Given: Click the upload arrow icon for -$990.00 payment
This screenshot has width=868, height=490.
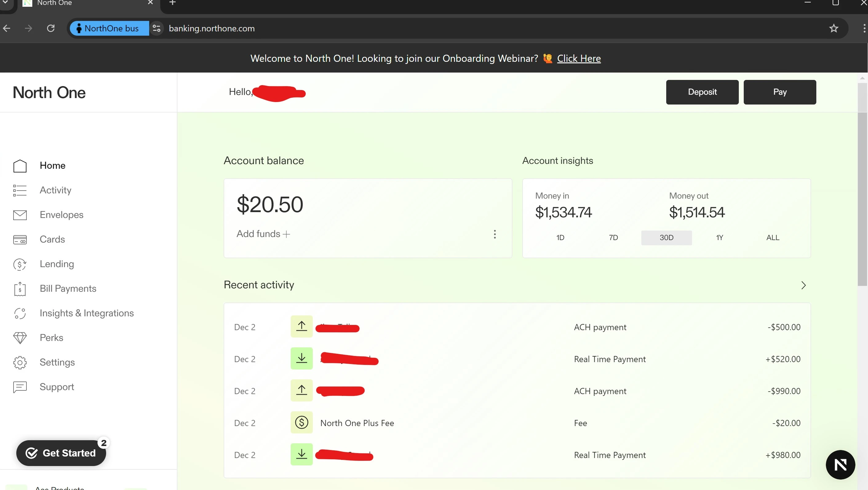Looking at the screenshot, I should 301,390.
